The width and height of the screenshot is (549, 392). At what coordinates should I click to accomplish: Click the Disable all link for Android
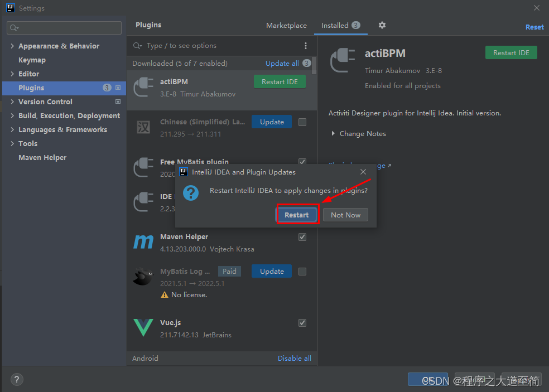pyautogui.click(x=295, y=359)
